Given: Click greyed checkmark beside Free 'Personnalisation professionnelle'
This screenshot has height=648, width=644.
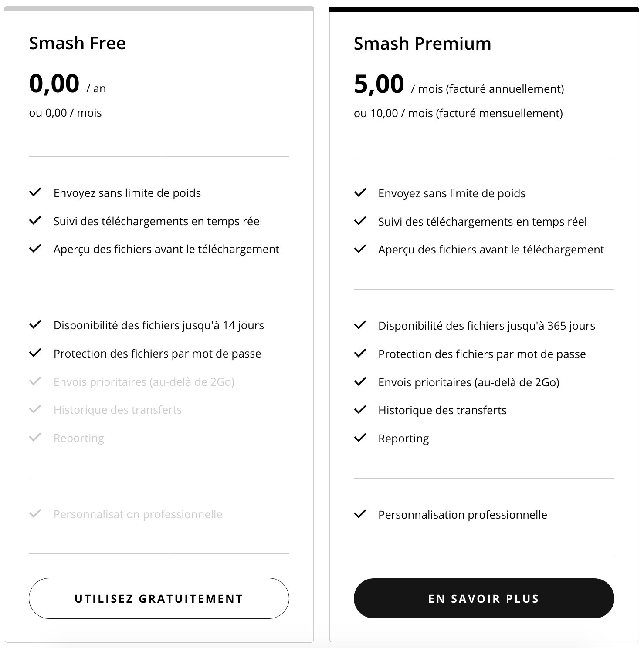Looking at the screenshot, I should click(x=35, y=514).
